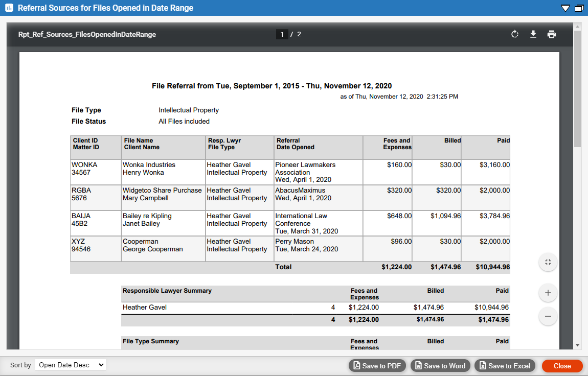Click the 'Perry Mason' referral source
The width and height of the screenshot is (588, 376).
(x=295, y=242)
